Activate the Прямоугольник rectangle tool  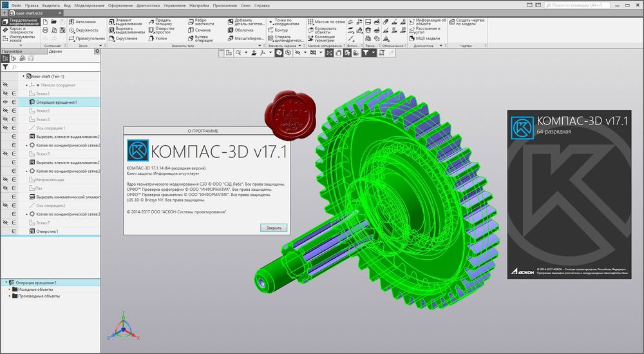coord(87,38)
